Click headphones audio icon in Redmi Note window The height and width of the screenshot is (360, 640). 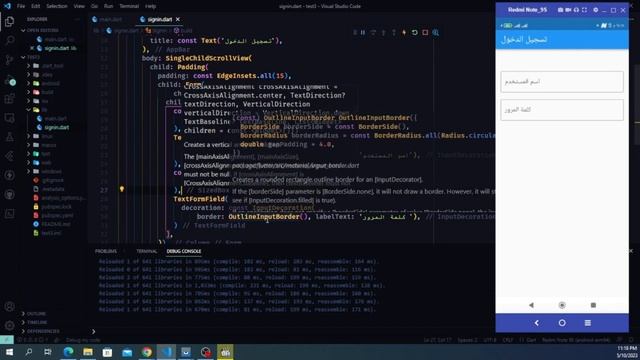pos(576,10)
